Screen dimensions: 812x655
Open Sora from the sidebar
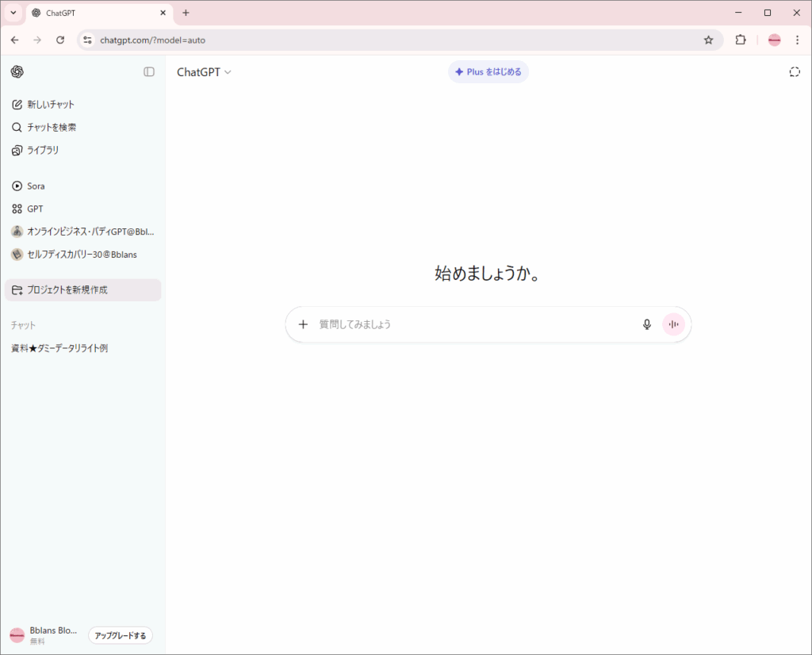point(36,186)
